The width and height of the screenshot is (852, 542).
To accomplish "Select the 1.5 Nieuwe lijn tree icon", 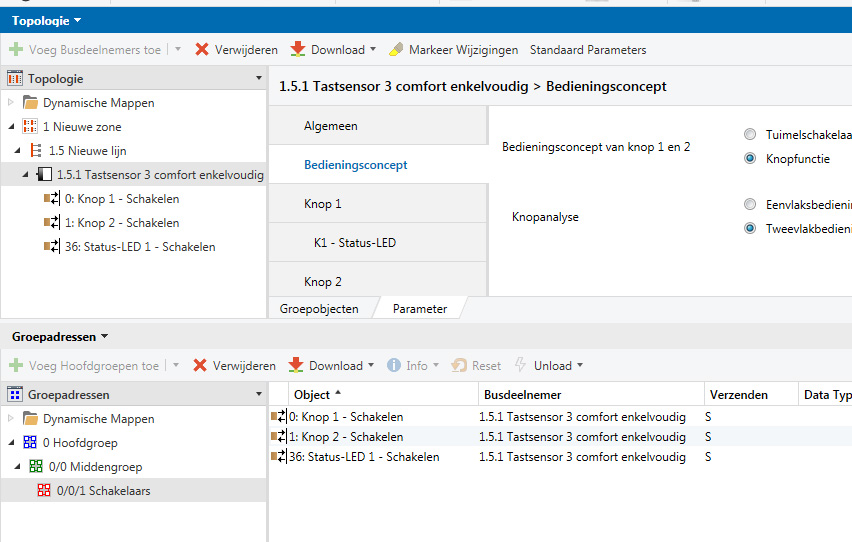I will 36,151.
